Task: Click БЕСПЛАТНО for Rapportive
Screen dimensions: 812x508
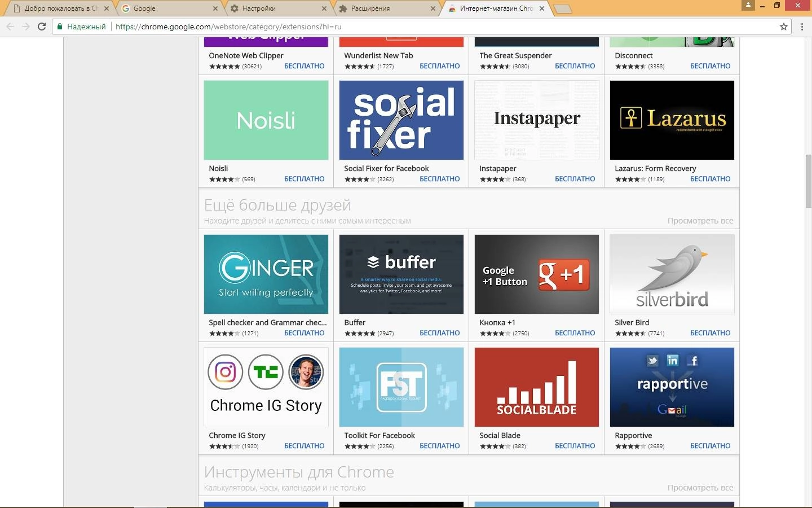Action: [710, 446]
